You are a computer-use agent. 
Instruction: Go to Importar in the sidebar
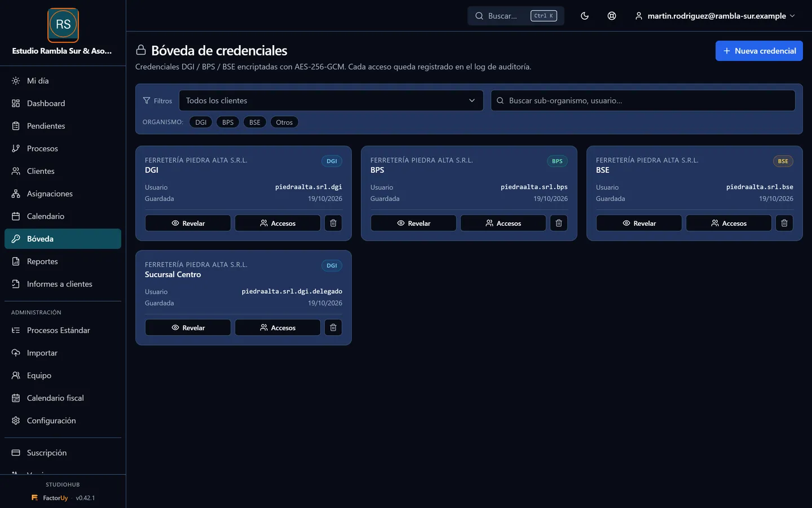[63, 353]
